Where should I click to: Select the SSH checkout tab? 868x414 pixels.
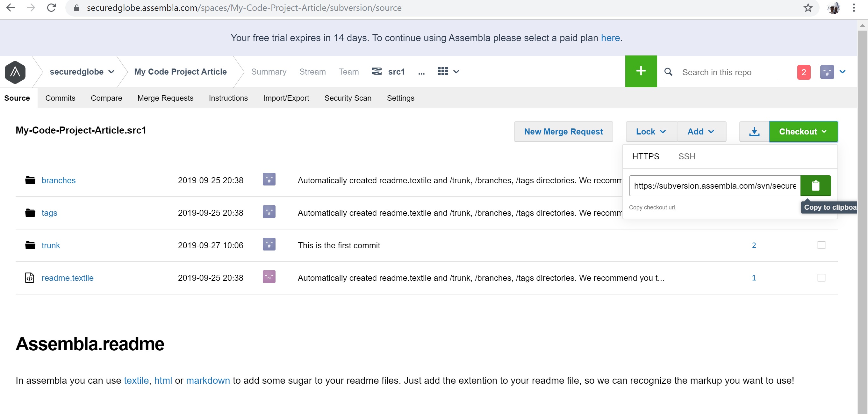pos(687,156)
